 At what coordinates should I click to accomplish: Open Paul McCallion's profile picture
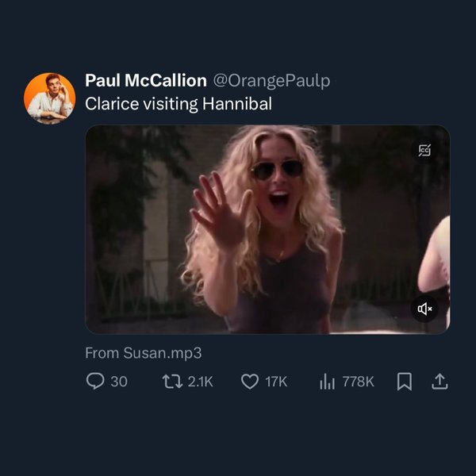coord(50,98)
